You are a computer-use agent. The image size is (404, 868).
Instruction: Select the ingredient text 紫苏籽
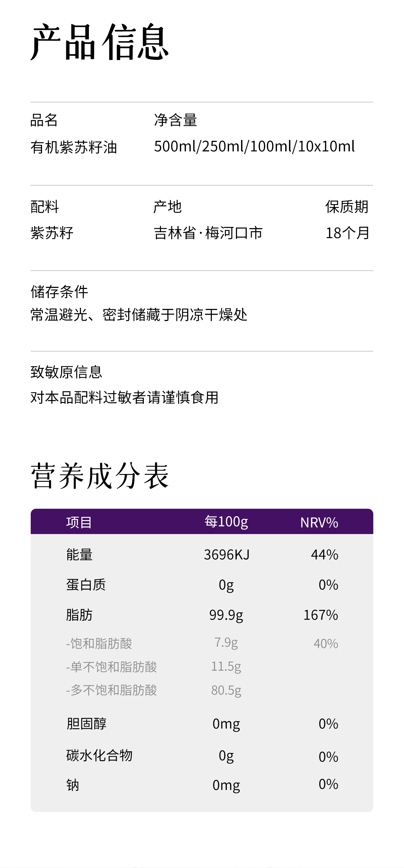click(52, 233)
